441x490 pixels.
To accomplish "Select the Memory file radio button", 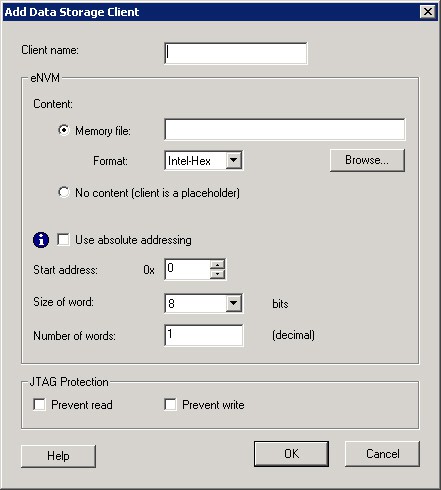I will [64, 130].
